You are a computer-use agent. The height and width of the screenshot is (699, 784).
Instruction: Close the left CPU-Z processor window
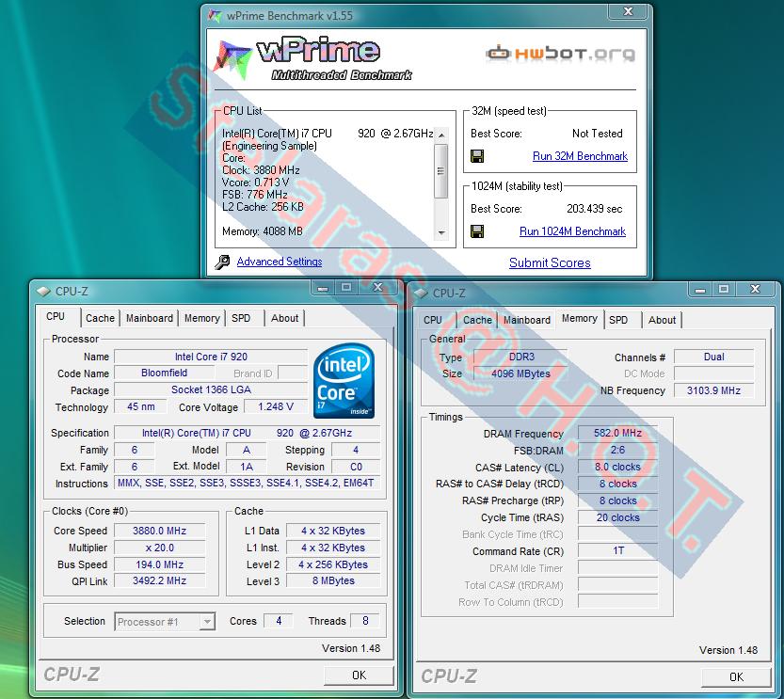(x=378, y=287)
